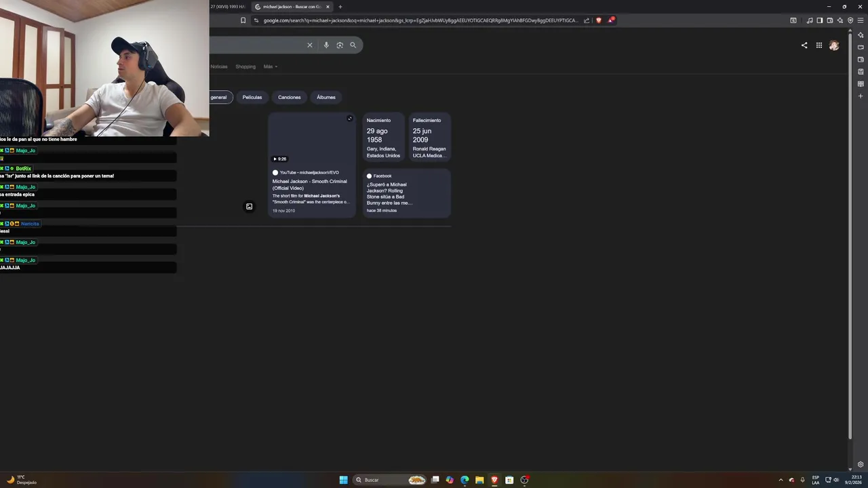Open Brave Wallet in the toolbar
The height and width of the screenshot is (488, 868).
coord(830,20)
